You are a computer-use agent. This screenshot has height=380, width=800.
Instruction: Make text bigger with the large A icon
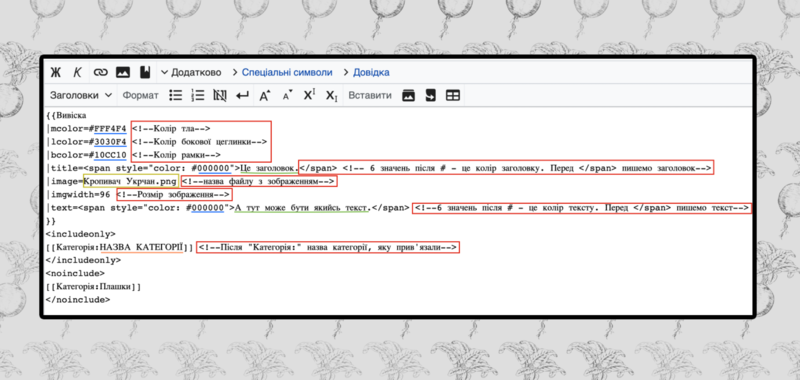[265, 95]
